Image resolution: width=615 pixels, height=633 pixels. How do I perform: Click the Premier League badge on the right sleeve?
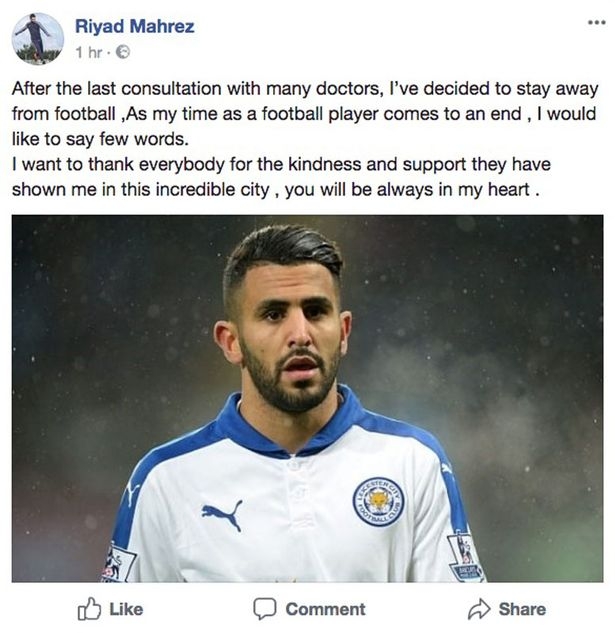[465, 558]
